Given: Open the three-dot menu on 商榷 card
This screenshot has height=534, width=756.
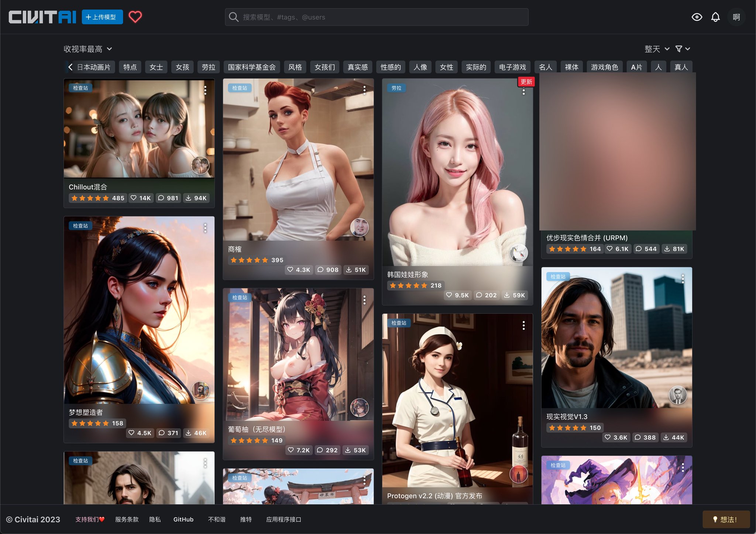Looking at the screenshot, I should pos(365,89).
